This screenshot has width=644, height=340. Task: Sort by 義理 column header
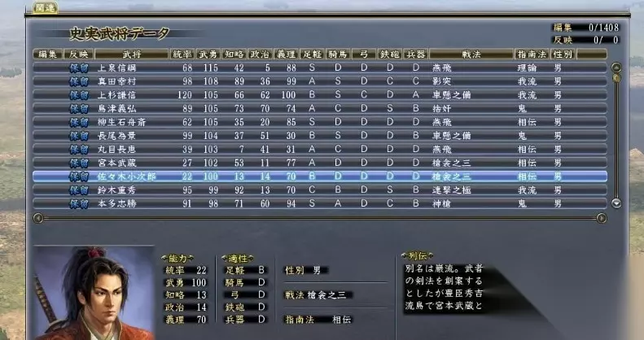tap(286, 54)
